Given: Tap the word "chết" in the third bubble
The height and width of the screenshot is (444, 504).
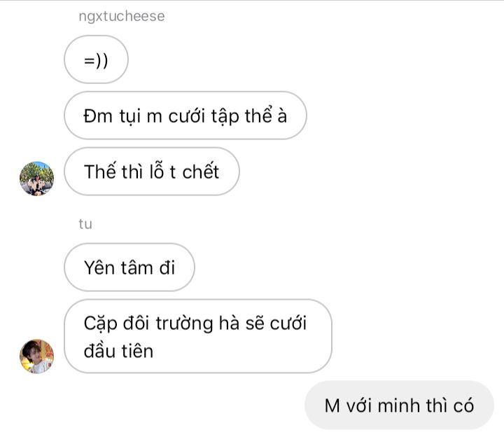Looking at the screenshot, I should (201, 172).
